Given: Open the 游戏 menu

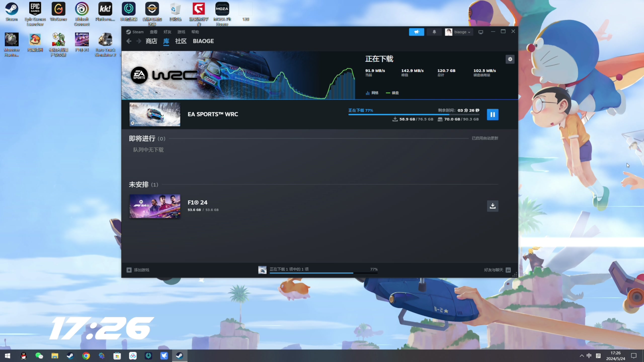Looking at the screenshot, I should pyautogui.click(x=181, y=32).
